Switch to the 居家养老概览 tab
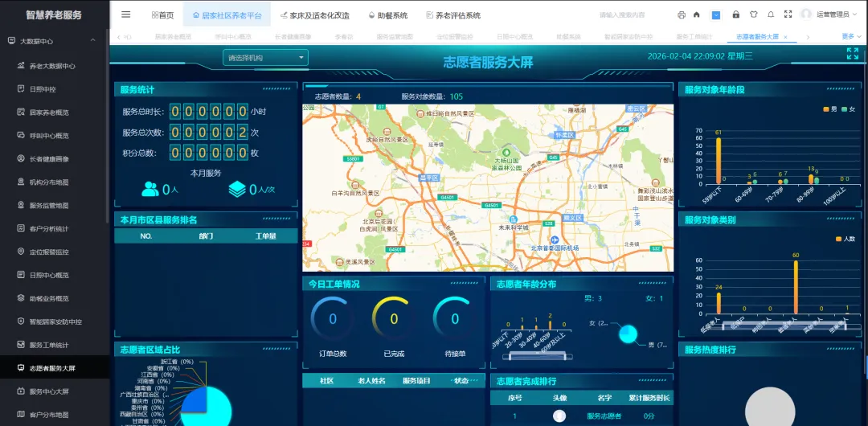Screen dimensions: 868x426 coord(174,37)
